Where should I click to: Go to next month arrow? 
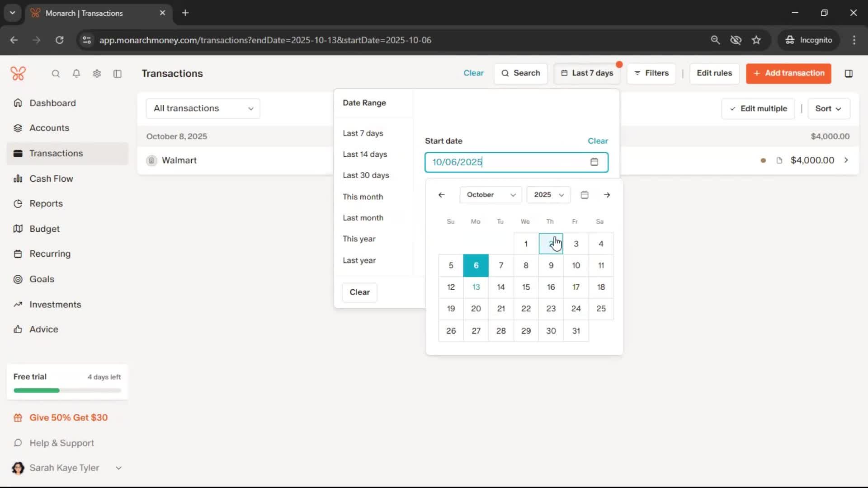607,195
